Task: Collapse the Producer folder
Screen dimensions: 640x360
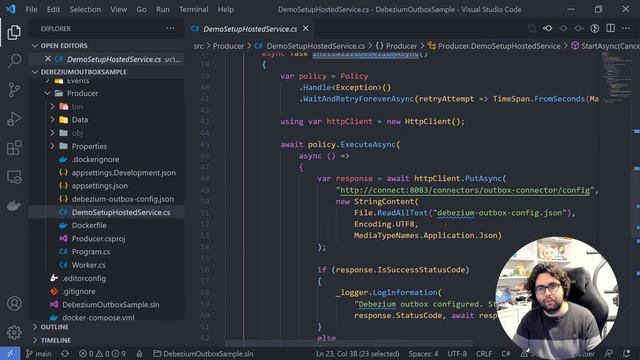Action: pos(48,93)
